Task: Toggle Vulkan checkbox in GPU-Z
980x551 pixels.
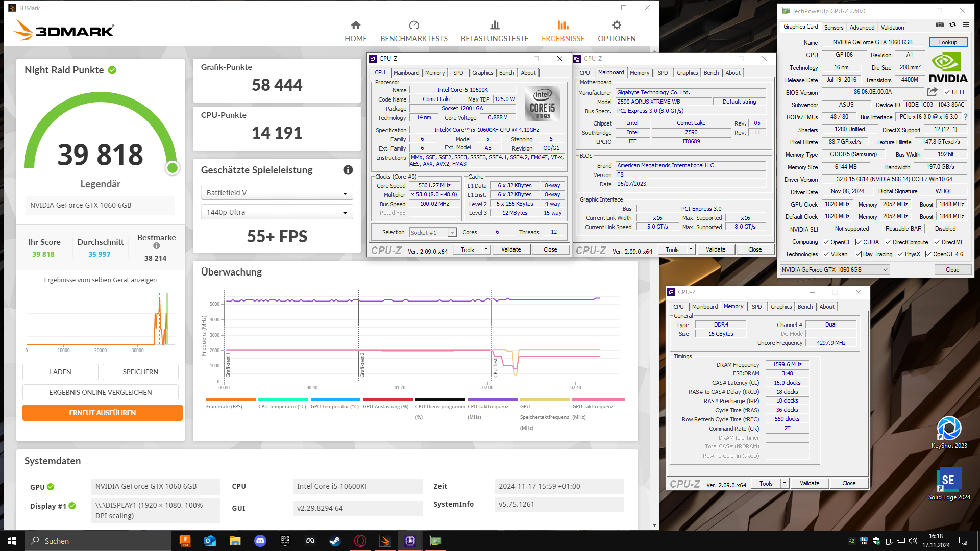Action: click(x=826, y=254)
